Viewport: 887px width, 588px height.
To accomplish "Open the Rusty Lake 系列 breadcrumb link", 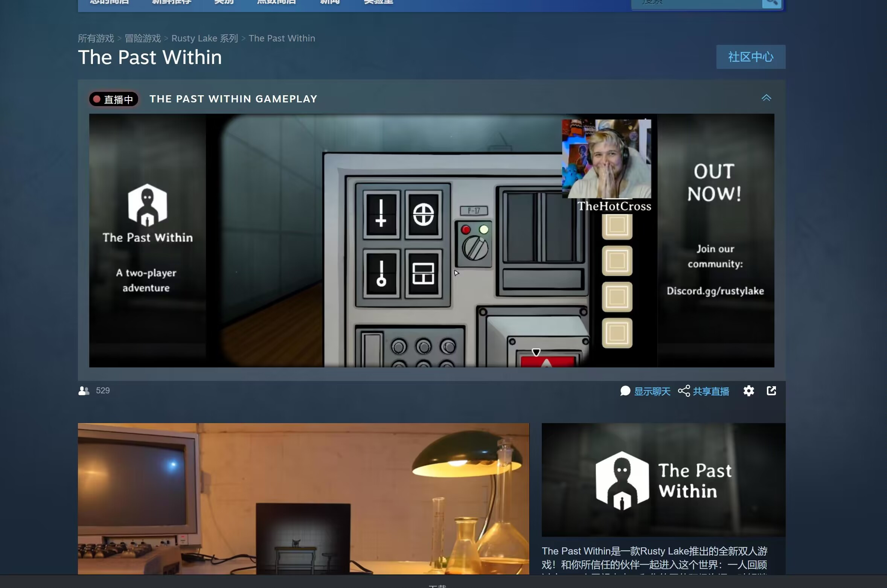I will point(204,38).
